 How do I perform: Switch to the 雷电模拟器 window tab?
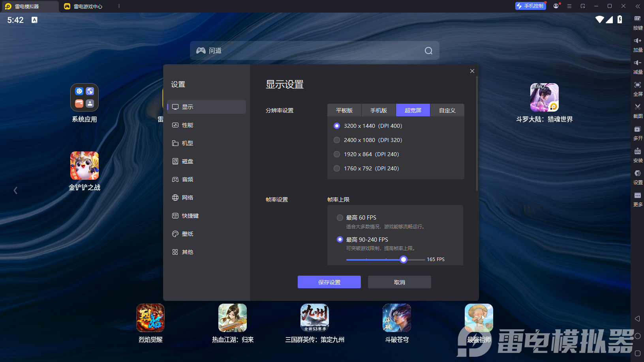(x=30, y=6)
